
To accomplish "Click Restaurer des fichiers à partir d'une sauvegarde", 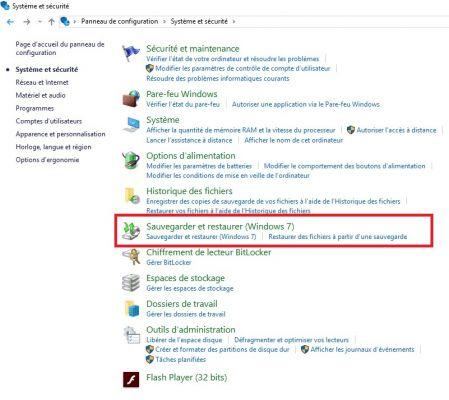I will coord(338,237).
